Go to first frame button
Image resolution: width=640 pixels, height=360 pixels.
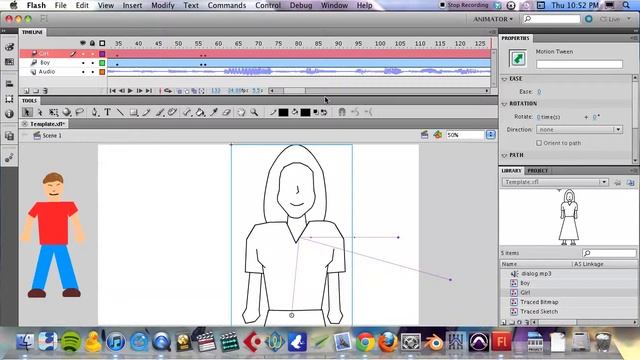pyautogui.click(x=112, y=91)
